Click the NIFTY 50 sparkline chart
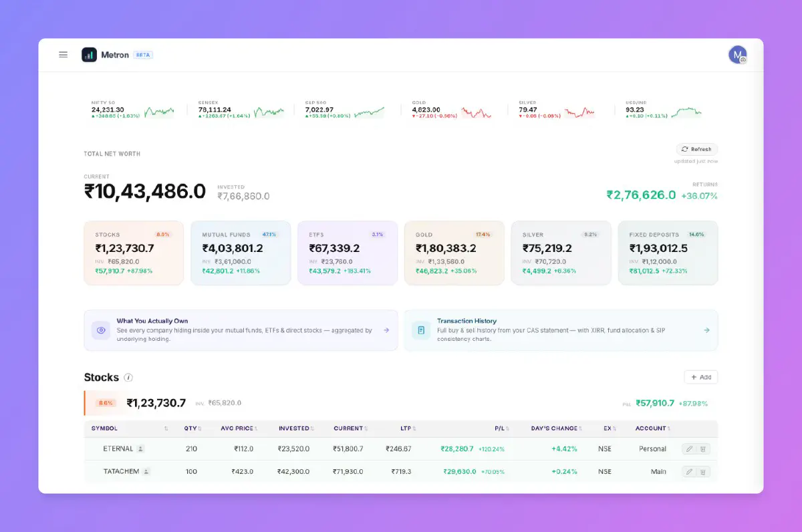Viewport: 802px width, 532px height. [x=160, y=112]
